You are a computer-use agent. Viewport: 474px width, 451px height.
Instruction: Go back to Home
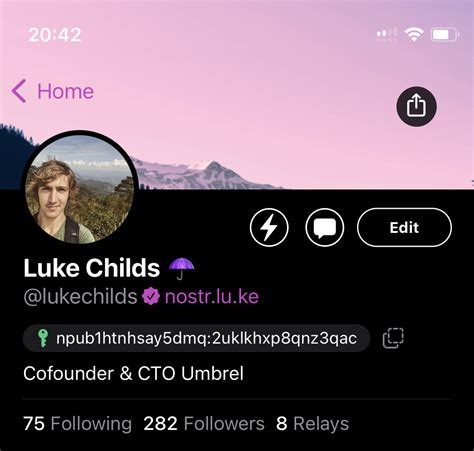pyautogui.click(x=53, y=91)
